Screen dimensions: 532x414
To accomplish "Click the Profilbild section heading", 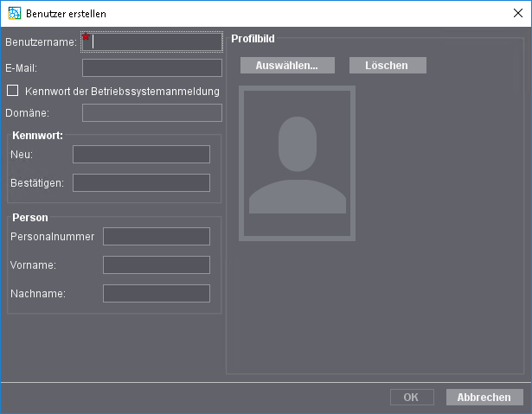I will [x=253, y=39].
